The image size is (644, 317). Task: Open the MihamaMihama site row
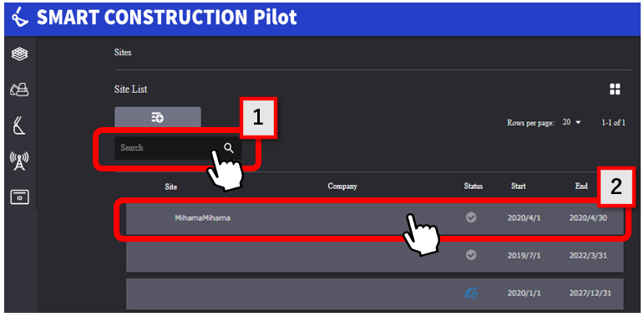[x=374, y=218]
